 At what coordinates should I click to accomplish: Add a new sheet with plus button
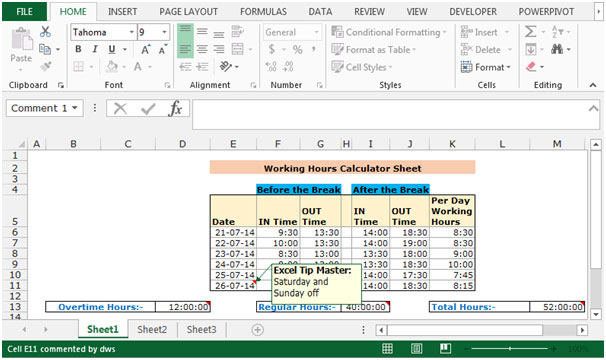coord(257,330)
